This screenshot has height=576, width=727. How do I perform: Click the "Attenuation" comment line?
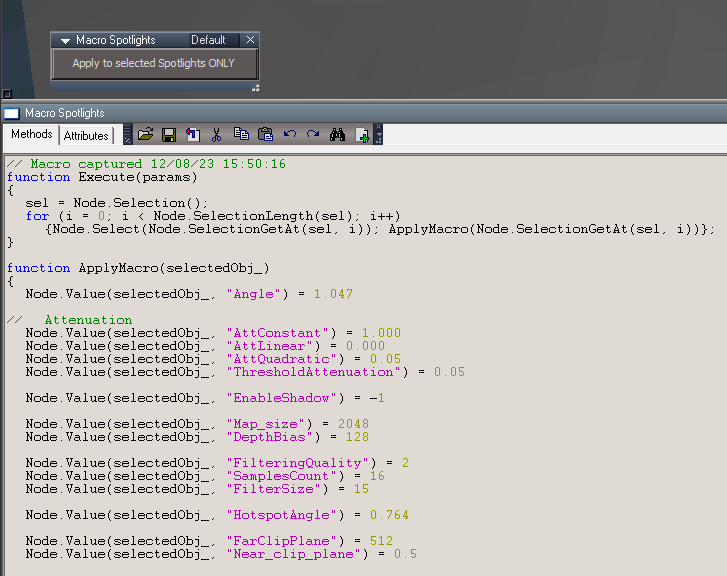(70, 320)
